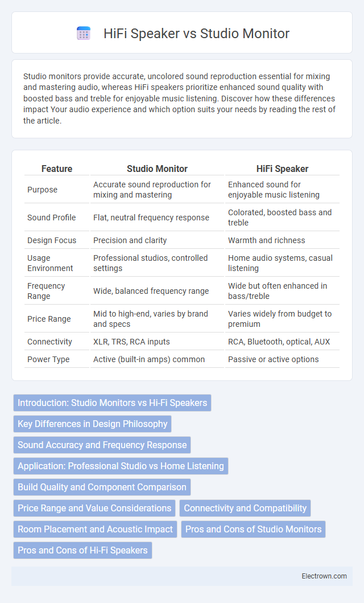Click the Power Type row label
Image resolution: width=364 pixels, height=603 pixels.
(x=48, y=359)
